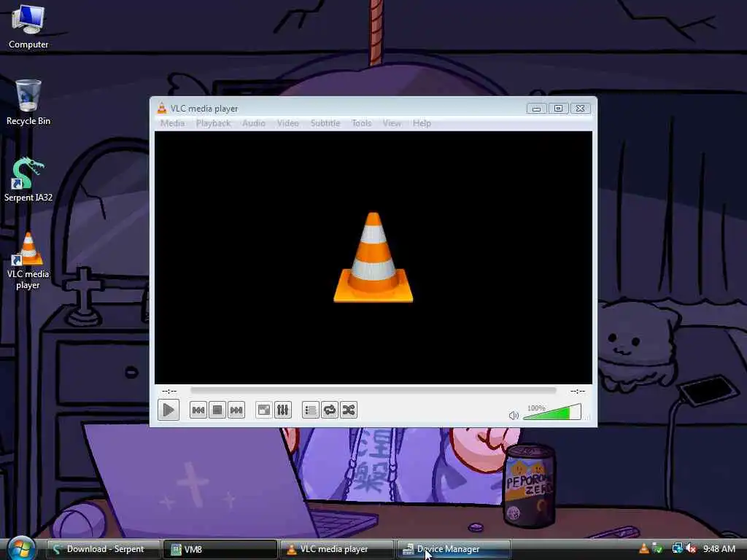Open the View menu
747x560 pixels.
click(x=392, y=123)
